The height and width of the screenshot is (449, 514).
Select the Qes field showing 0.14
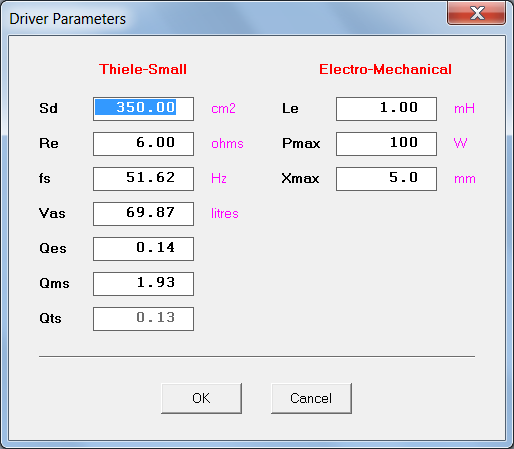click(x=143, y=249)
